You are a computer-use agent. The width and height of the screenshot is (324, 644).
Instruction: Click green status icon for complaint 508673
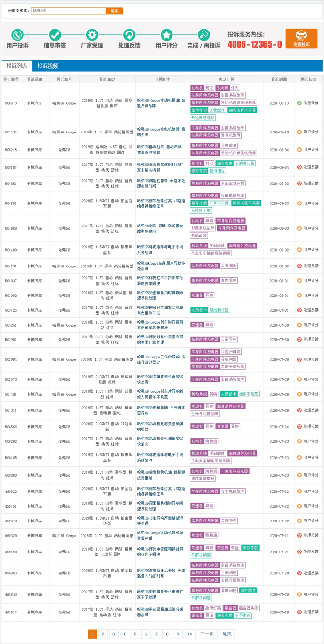(x=299, y=103)
